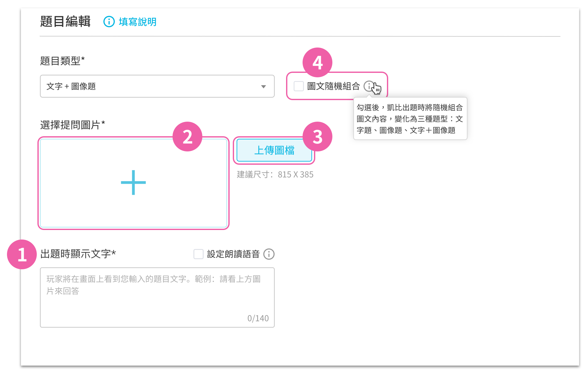Click the info icon next to 圖文隨機組合
Image resolution: width=588 pixels, height=377 pixels.
tap(369, 86)
